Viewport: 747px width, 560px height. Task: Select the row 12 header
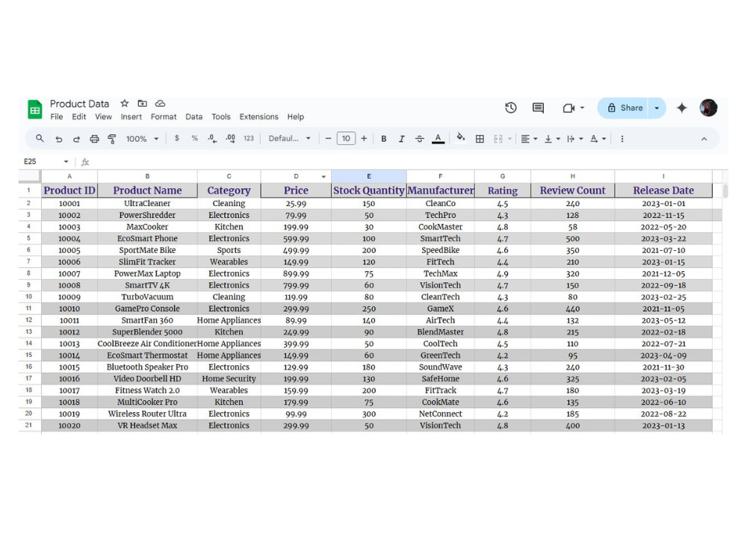[x=30, y=320]
